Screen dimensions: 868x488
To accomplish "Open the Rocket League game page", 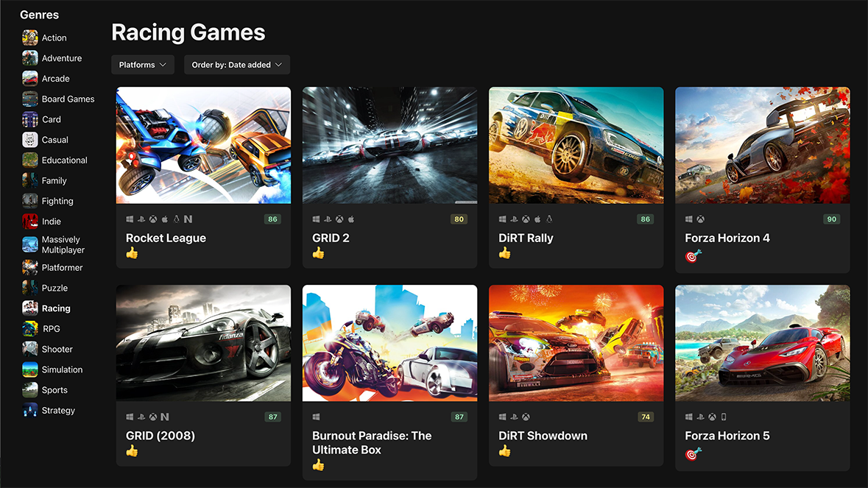I will pos(166,237).
